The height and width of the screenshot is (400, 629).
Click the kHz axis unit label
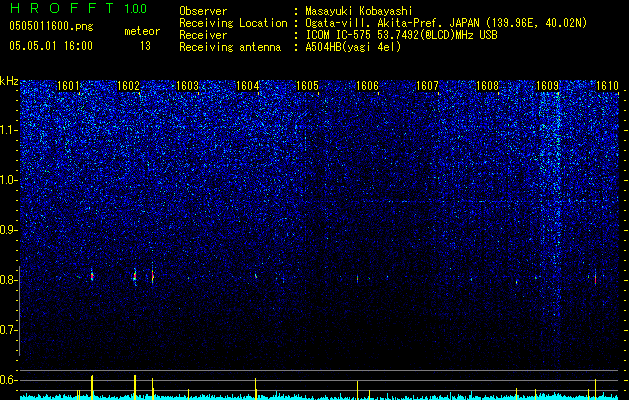9,82
